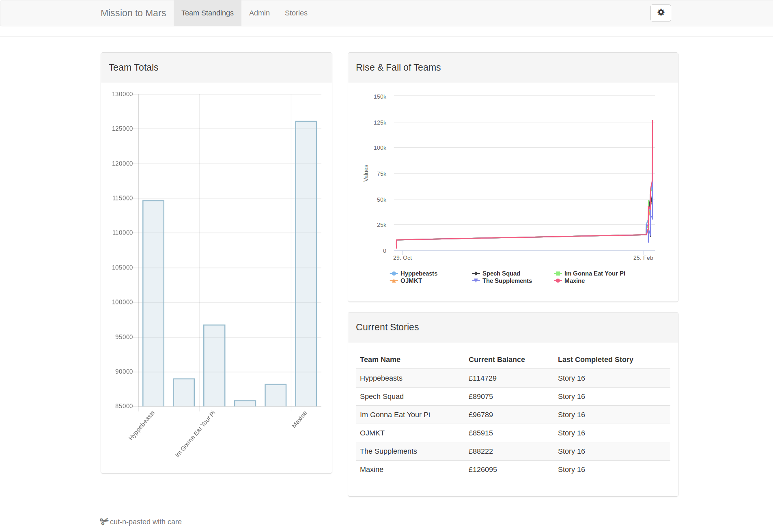
Task: Toggle OJMKT series in chart legend
Action: 406,281
